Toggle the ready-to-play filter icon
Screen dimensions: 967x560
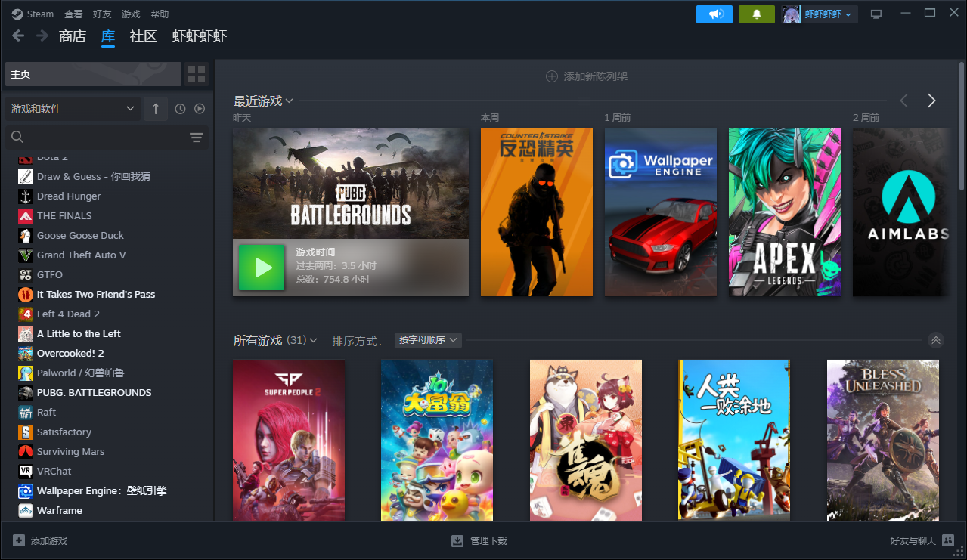click(200, 109)
